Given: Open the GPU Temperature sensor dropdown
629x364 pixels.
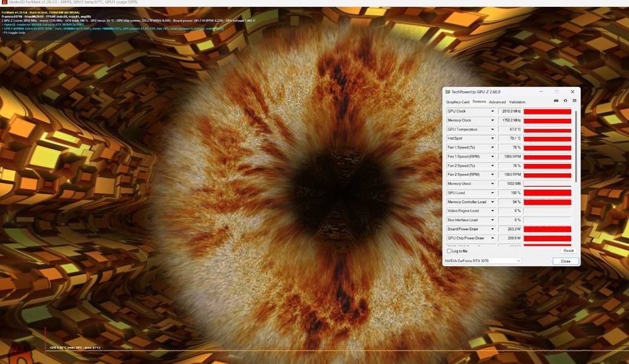Looking at the screenshot, I should [493, 130].
